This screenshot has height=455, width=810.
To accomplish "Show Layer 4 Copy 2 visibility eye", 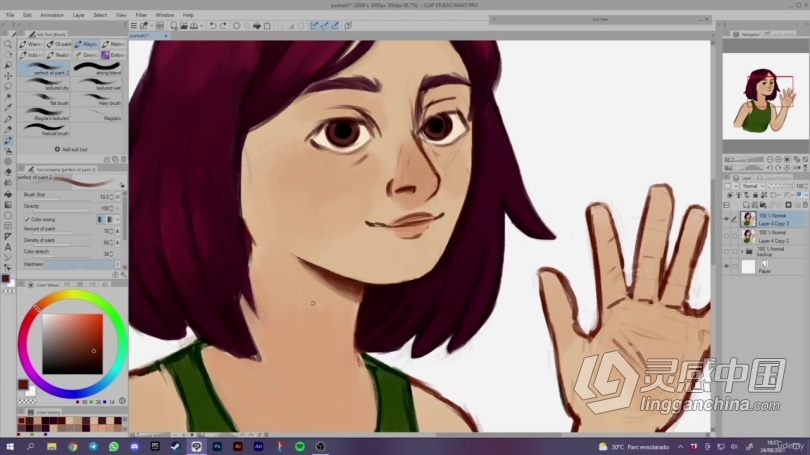I will coord(727,237).
